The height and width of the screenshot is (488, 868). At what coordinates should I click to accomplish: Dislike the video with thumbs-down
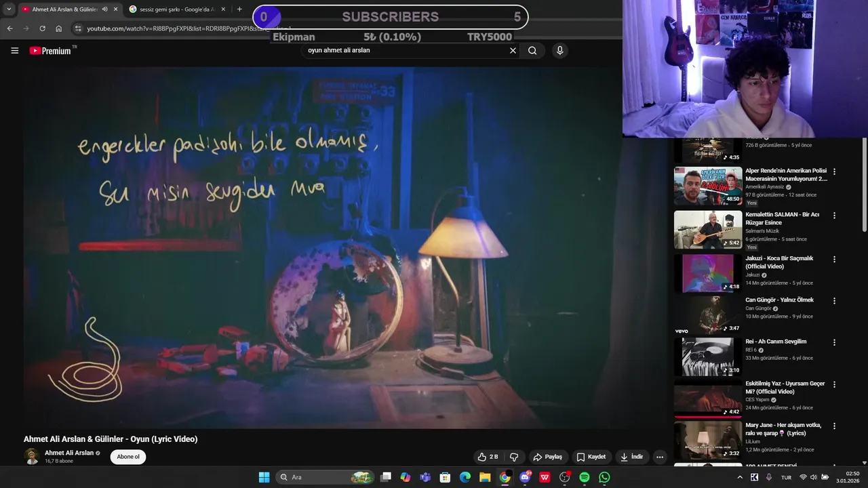(514, 457)
